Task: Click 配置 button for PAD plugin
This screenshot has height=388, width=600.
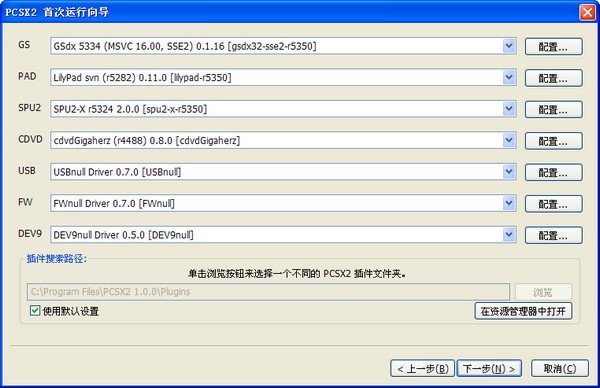Action: [x=554, y=78]
